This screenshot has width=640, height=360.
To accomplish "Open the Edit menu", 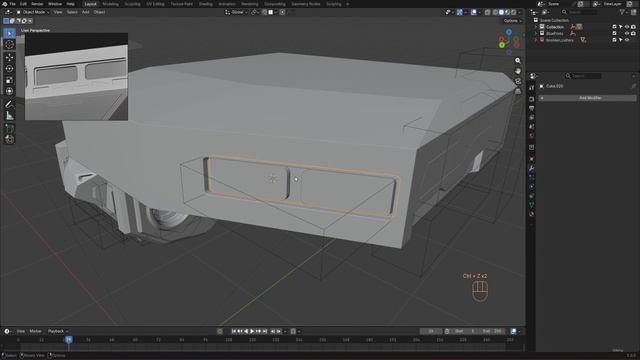I will 23,4.
